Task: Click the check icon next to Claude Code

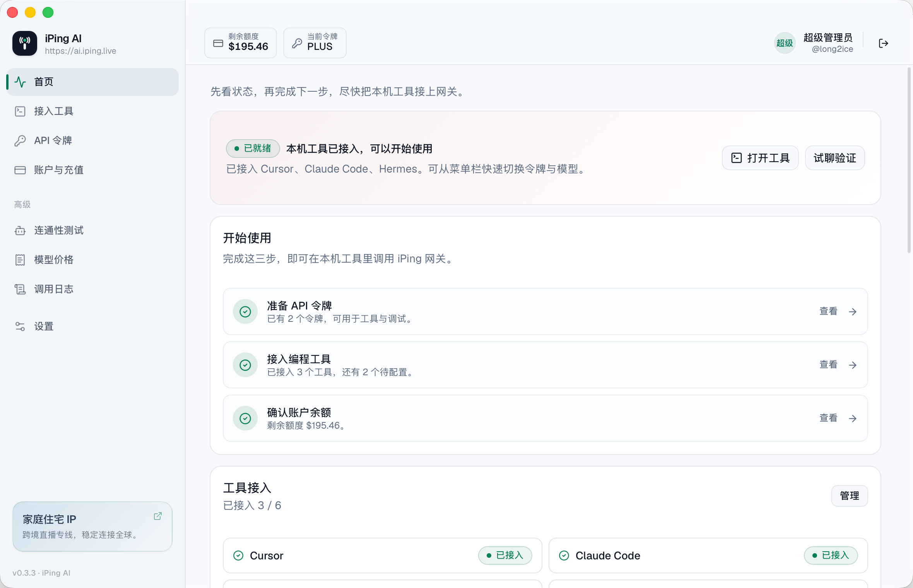Action: tap(564, 556)
